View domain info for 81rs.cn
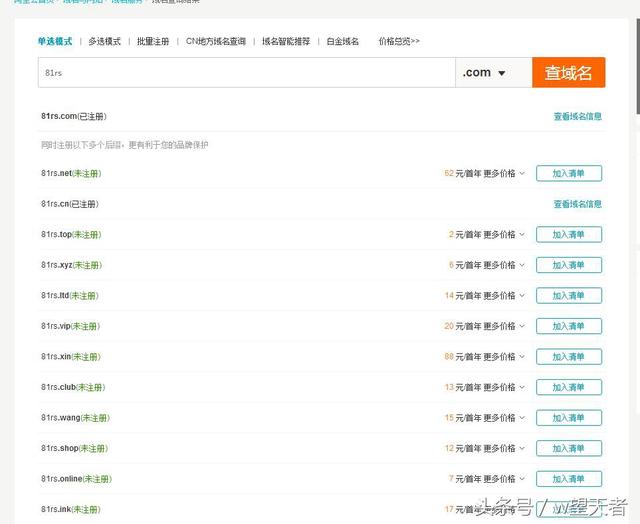Image resolution: width=640 pixels, height=524 pixels. click(578, 204)
